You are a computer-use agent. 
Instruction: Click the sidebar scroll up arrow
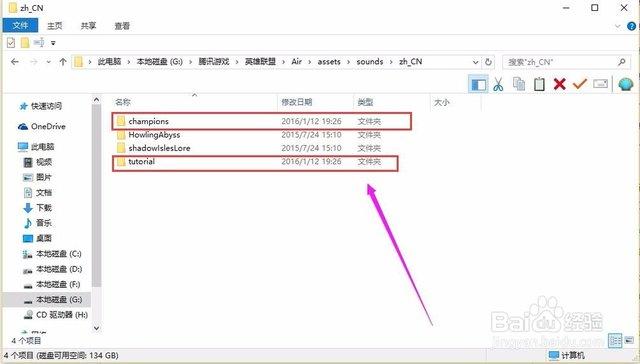pyautogui.click(x=96, y=100)
